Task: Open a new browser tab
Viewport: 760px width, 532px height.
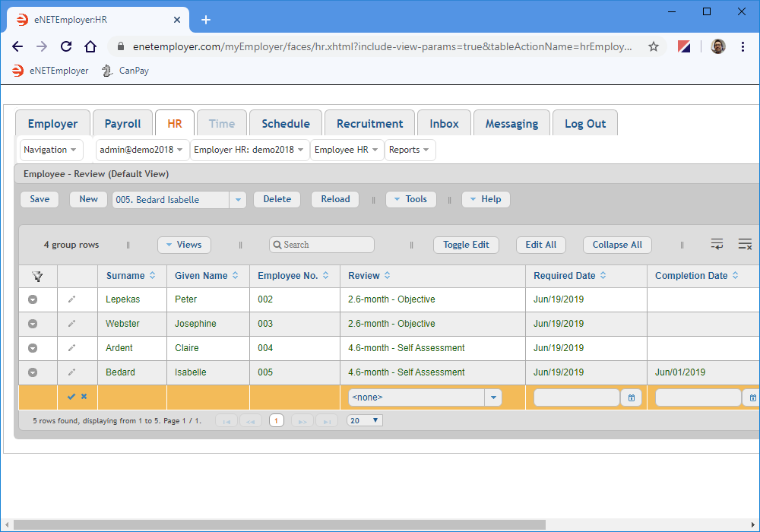Action: pyautogui.click(x=205, y=20)
